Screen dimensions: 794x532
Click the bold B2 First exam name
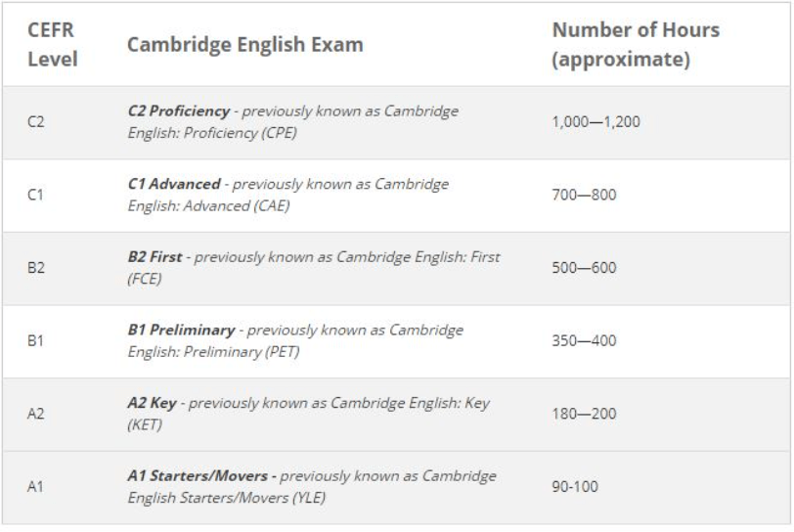tap(156, 257)
